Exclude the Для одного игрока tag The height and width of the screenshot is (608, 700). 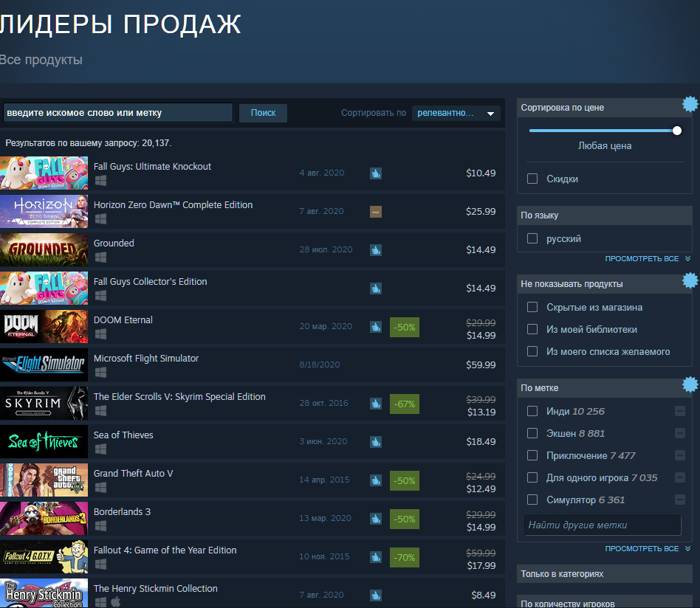click(x=680, y=477)
